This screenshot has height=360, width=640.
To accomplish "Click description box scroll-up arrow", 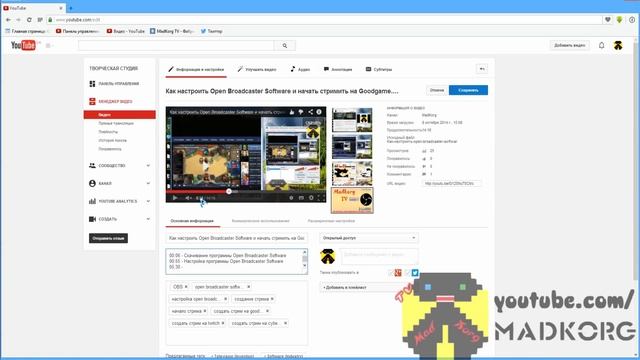I will pyautogui.click(x=304, y=253).
